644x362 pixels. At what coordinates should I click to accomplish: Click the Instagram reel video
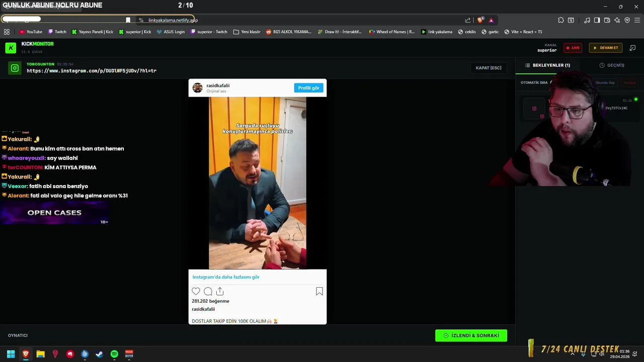(x=257, y=183)
